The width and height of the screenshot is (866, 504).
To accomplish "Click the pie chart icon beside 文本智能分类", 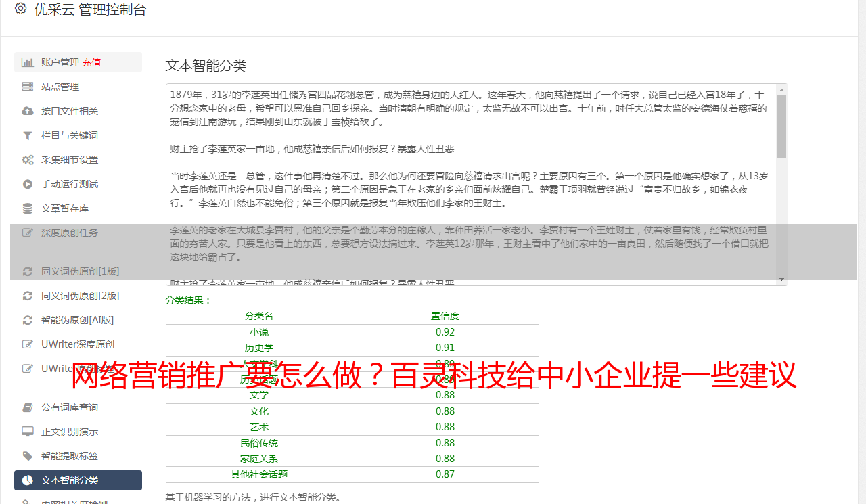I will [28, 480].
